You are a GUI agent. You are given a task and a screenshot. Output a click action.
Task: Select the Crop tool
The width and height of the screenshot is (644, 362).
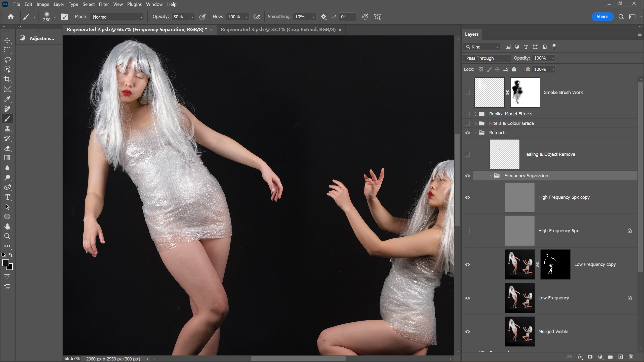point(7,79)
